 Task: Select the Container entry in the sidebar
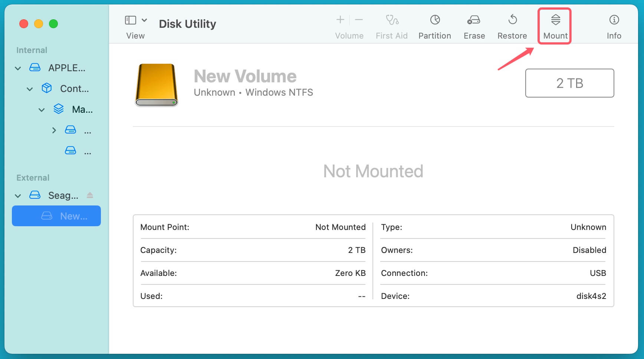(74, 89)
